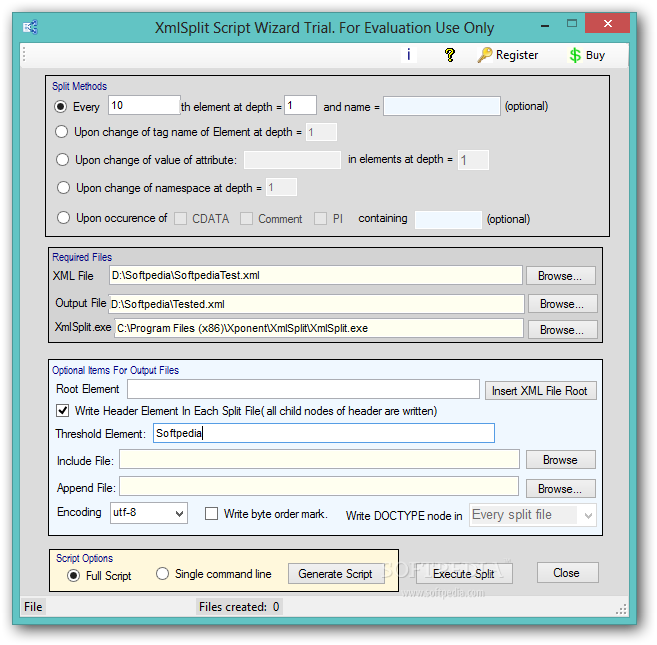Tick the Comment checkbox
This screenshot has height=645, width=657.
point(246,218)
